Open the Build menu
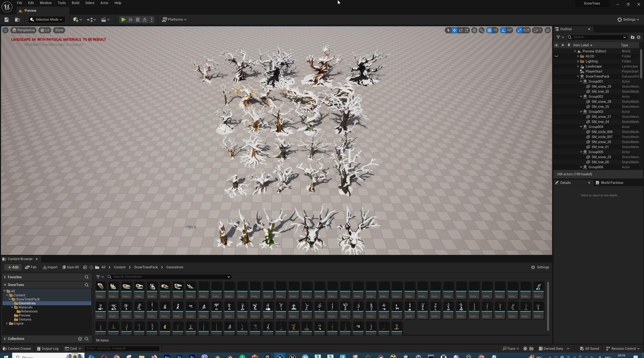 point(75,3)
